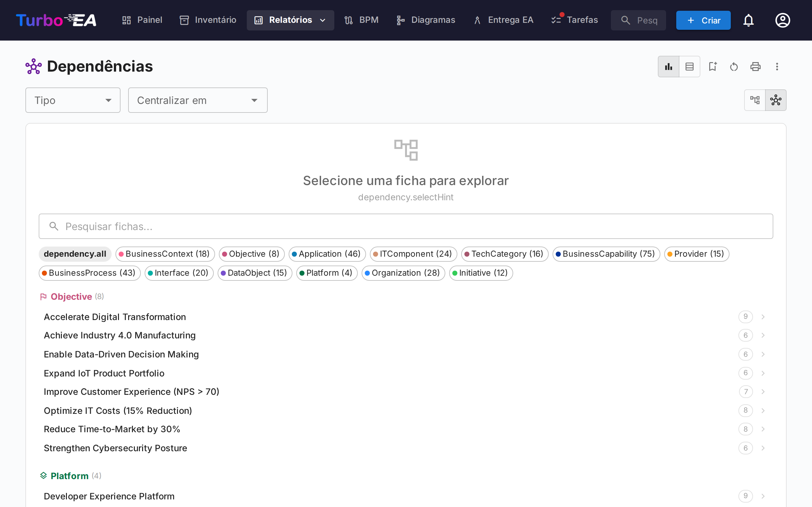Click the Diagramas icon

tap(400, 20)
